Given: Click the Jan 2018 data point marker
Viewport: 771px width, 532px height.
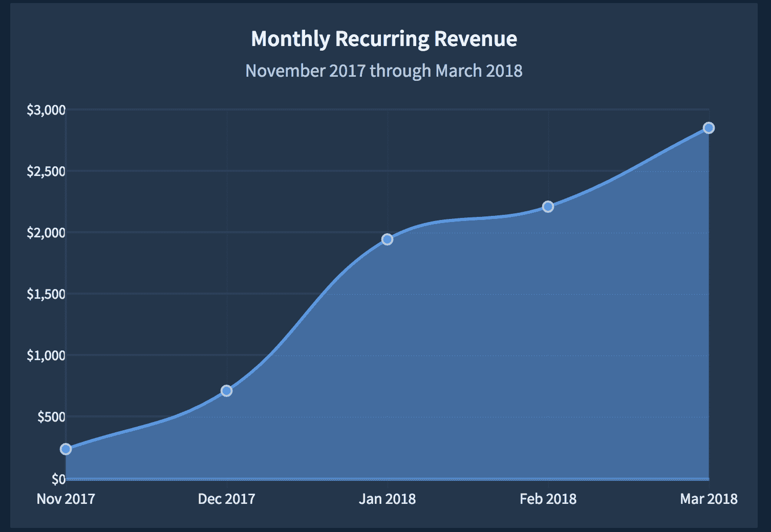Looking at the screenshot, I should pos(387,239).
